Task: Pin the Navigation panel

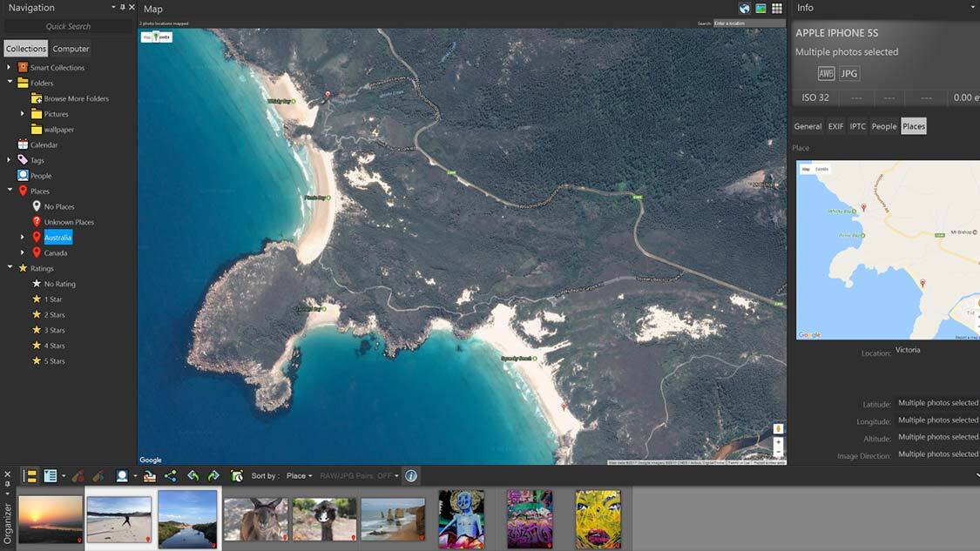Action: (x=122, y=8)
